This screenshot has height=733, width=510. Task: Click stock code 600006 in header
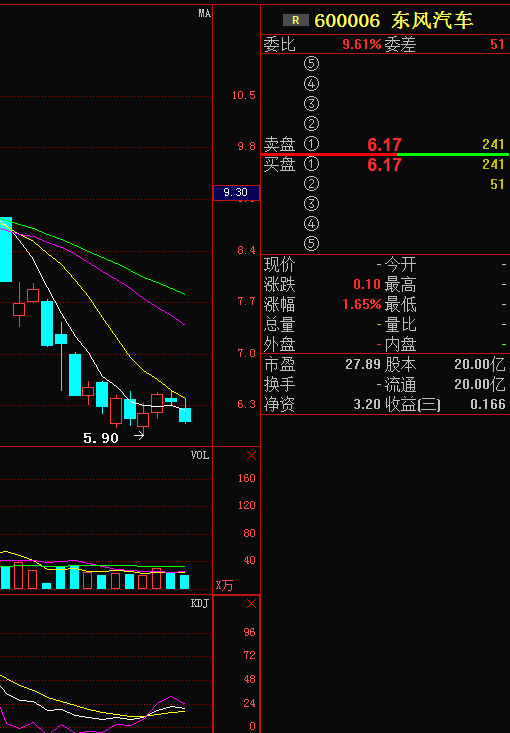[347, 21]
